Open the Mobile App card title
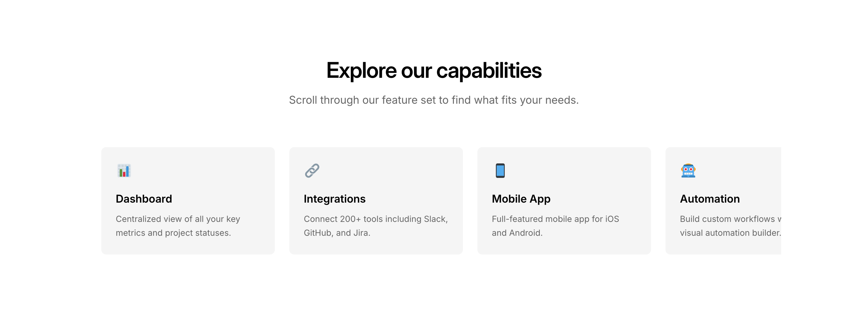This screenshot has height=322, width=868. click(521, 199)
